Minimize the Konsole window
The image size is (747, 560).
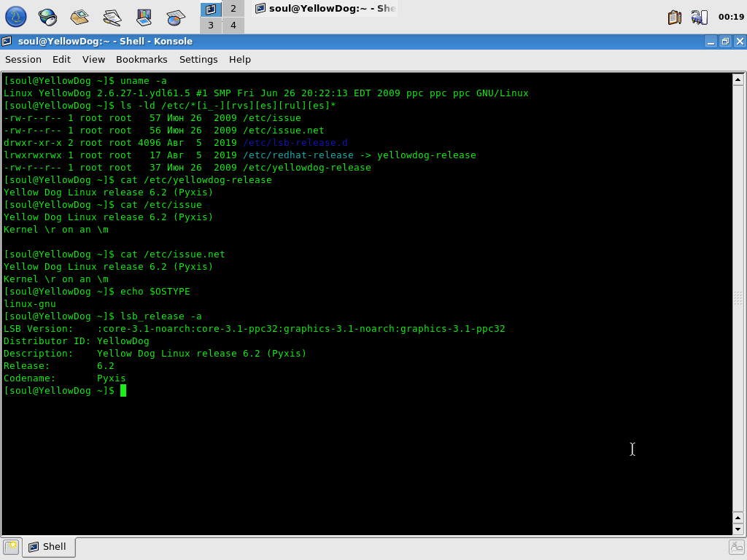(711, 42)
